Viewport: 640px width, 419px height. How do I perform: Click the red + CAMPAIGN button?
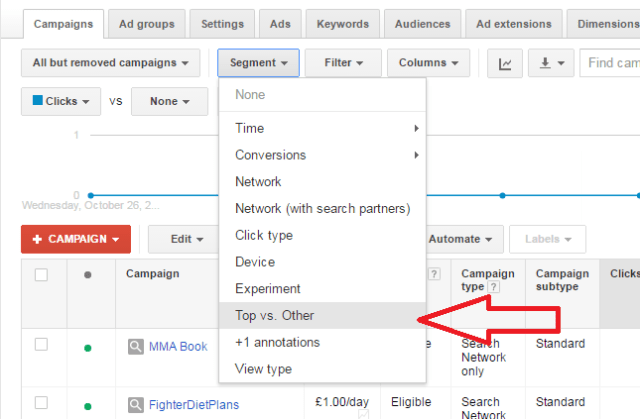76,239
